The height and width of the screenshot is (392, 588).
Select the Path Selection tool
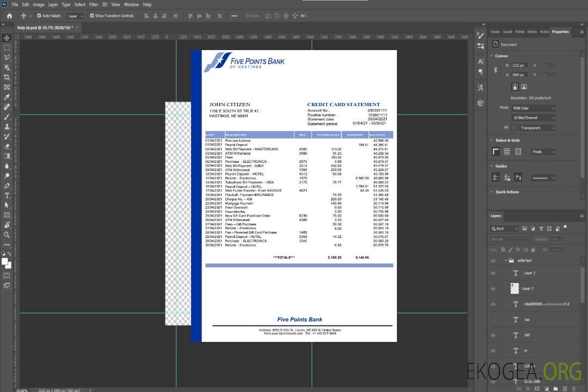(x=7, y=205)
